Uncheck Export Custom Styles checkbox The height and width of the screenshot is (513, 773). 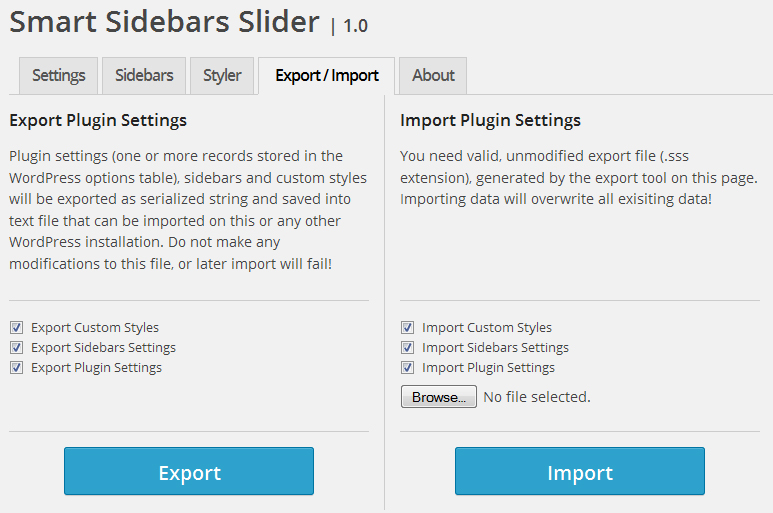pyautogui.click(x=16, y=328)
